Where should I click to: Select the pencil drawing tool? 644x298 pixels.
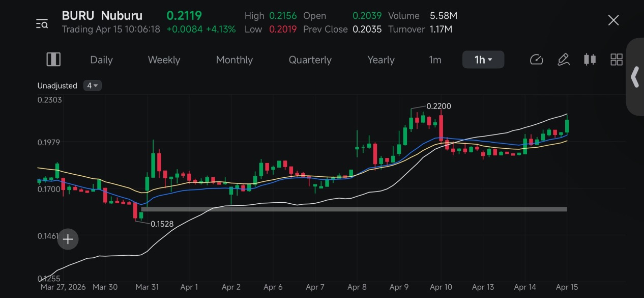coord(563,60)
